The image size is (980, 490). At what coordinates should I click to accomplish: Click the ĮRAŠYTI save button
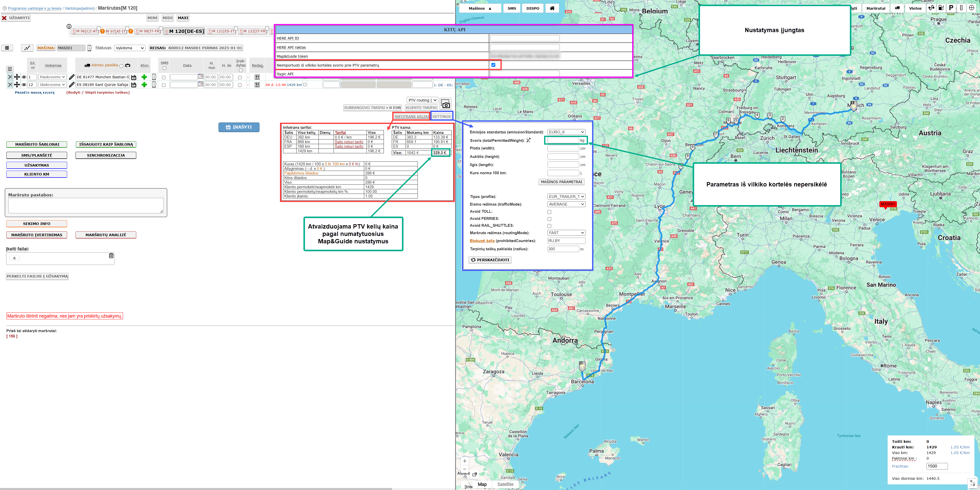coord(239,127)
